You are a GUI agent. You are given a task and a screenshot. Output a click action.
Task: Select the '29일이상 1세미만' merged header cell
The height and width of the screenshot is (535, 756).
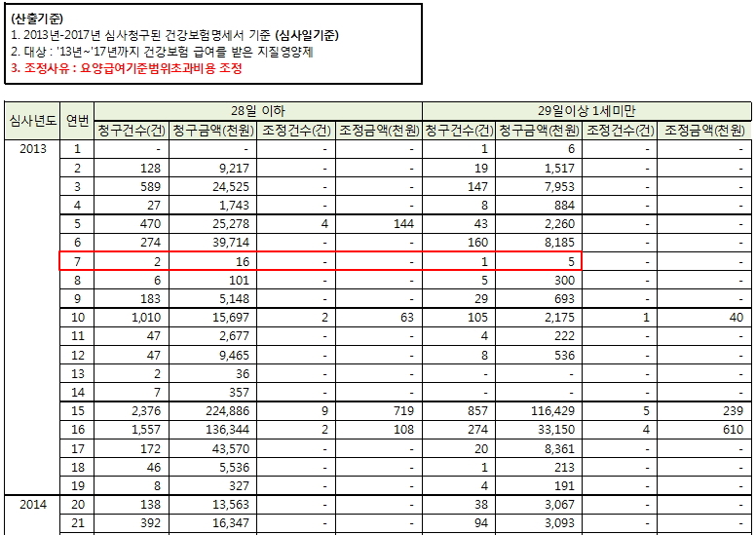tap(586, 111)
